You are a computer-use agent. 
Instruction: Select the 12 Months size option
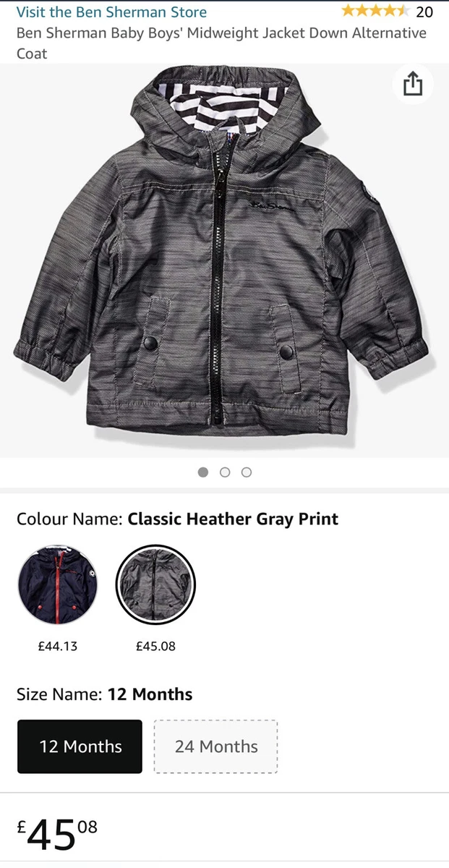pyautogui.click(x=80, y=746)
